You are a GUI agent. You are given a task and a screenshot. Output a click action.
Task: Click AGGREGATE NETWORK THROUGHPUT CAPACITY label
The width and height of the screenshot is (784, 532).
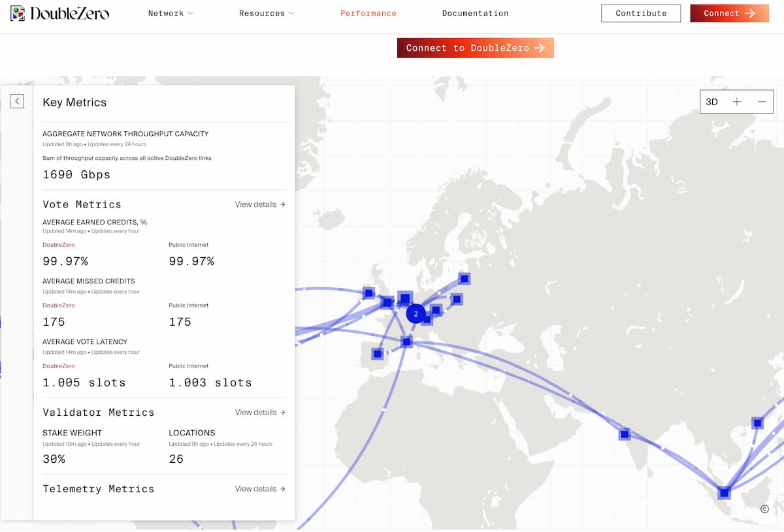coord(125,134)
